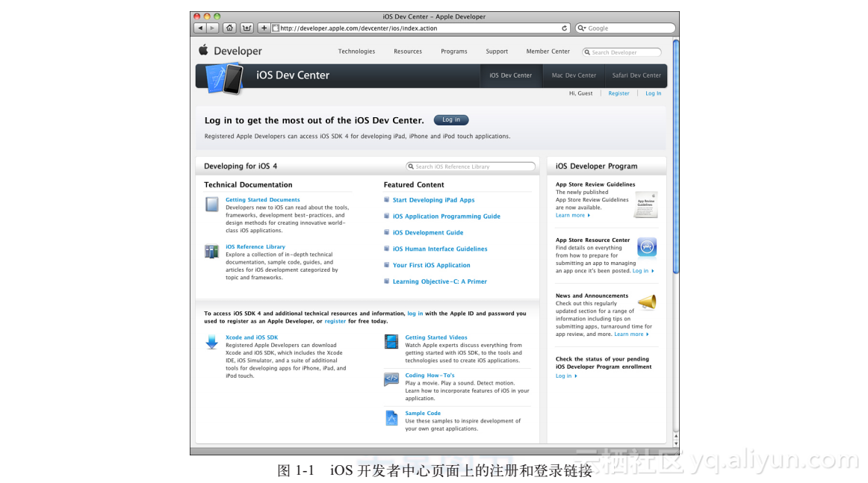Open Getting Started Documents link
Image resolution: width=868 pixels, height=483 pixels.
pos(262,200)
